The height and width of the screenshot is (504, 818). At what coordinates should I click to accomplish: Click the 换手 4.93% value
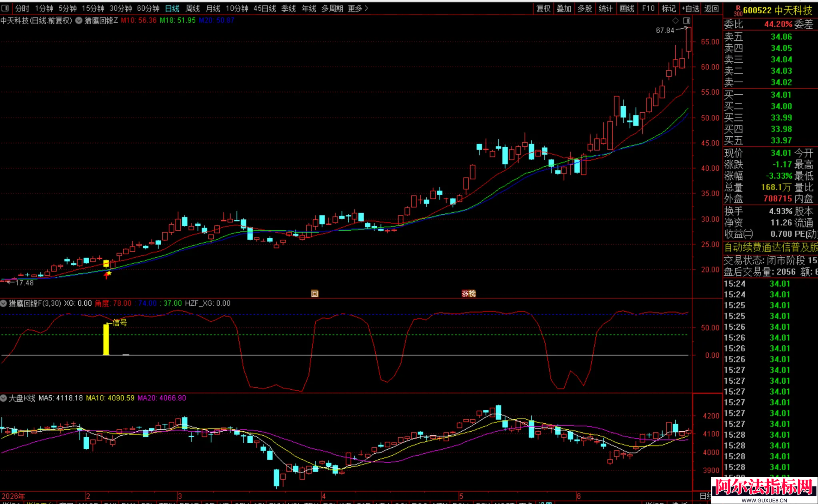[780, 211]
